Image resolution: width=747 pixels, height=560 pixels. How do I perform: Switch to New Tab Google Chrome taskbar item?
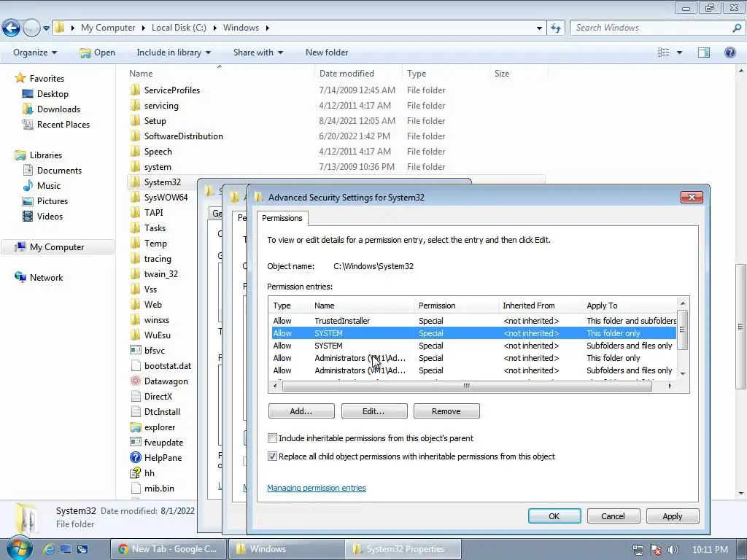tap(168, 549)
